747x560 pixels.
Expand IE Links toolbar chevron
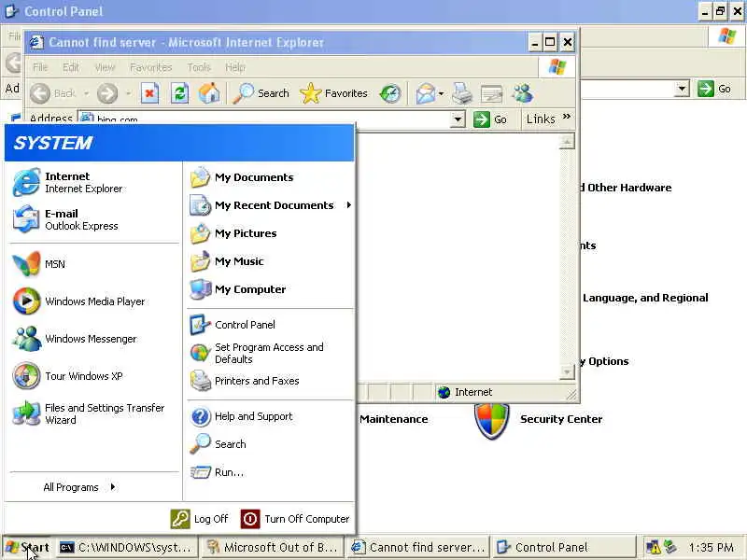[x=567, y=117]
